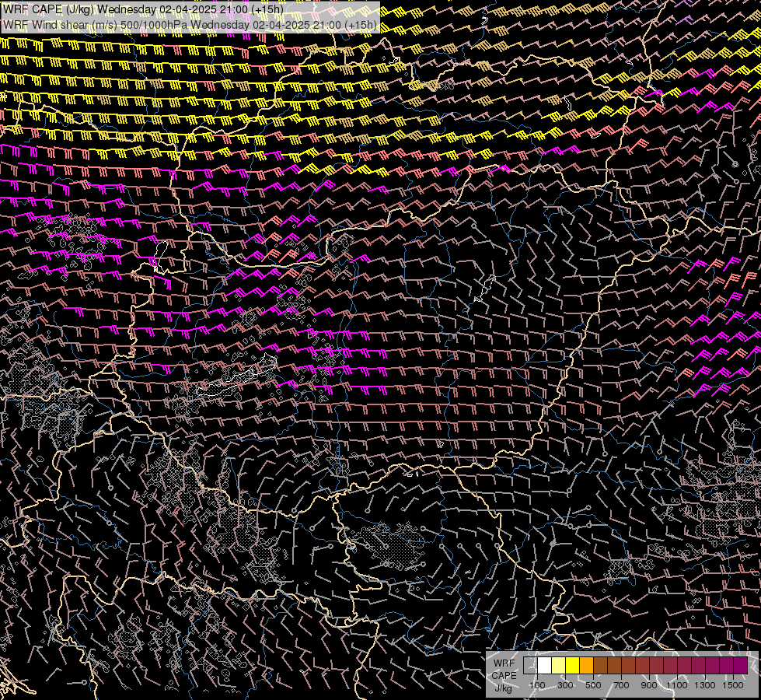Click the 1100 legend tick label
761x700 pixels.
pos(677,685)
